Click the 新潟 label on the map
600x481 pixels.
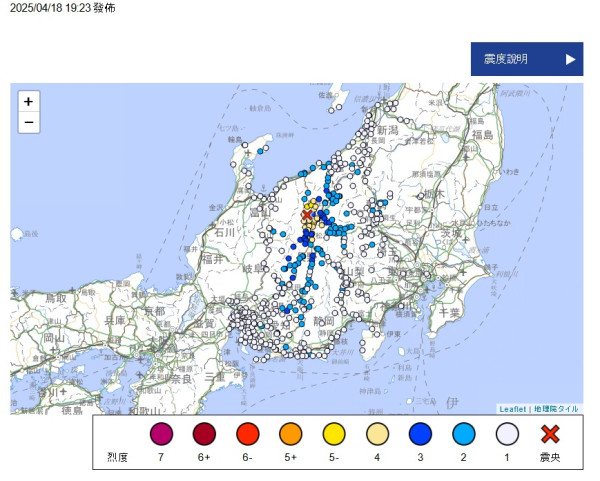[388, 130]
